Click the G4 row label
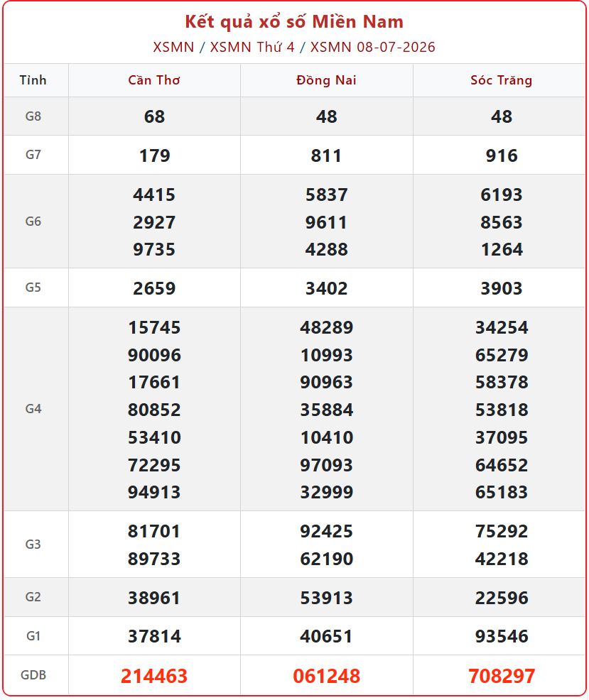Image resolution: width=589 pixels, height=700 pixels. (33, 409)
